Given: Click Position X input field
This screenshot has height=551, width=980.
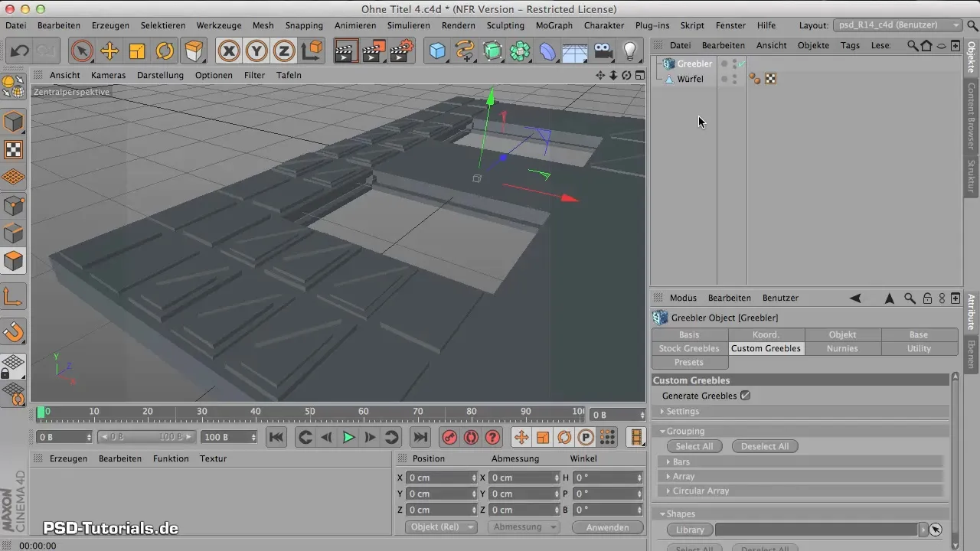Looking at the screenshot, I should point(442,477).
